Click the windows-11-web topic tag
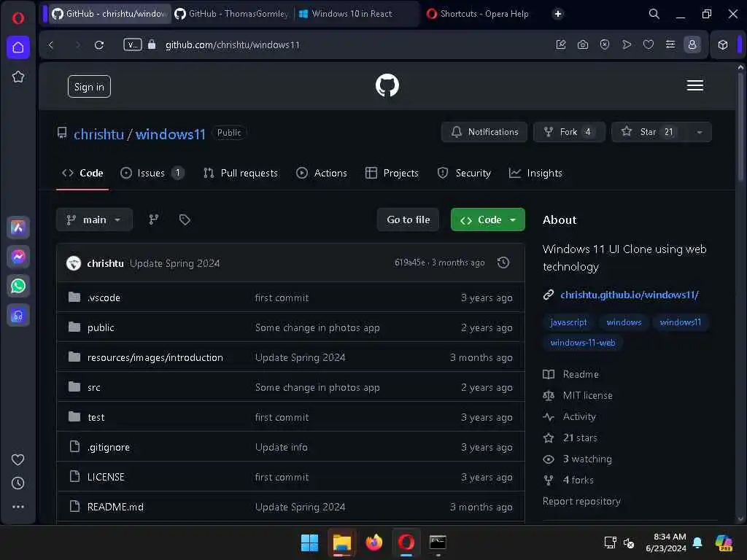Image resolution: width=747 pixels, height=560 pixels. 583,343
